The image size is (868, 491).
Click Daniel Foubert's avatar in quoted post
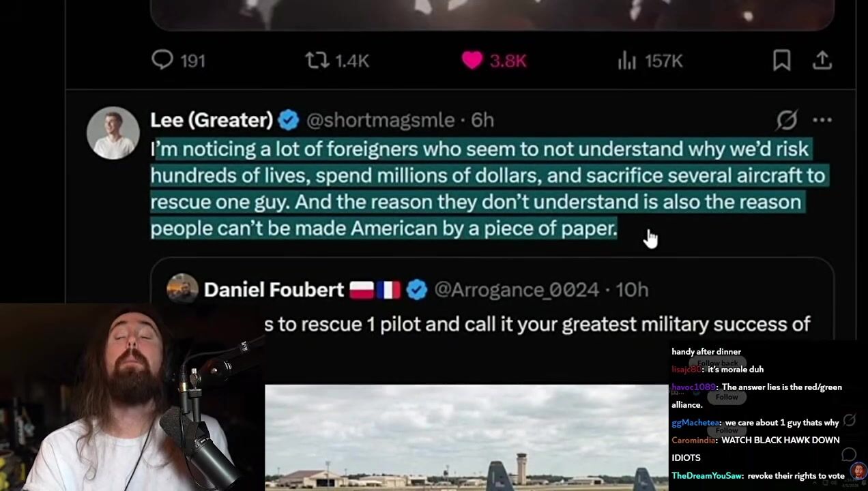(x=182, y=289)
